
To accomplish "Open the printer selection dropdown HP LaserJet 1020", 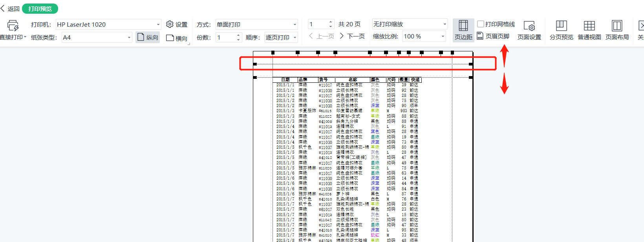I will 108,24.
